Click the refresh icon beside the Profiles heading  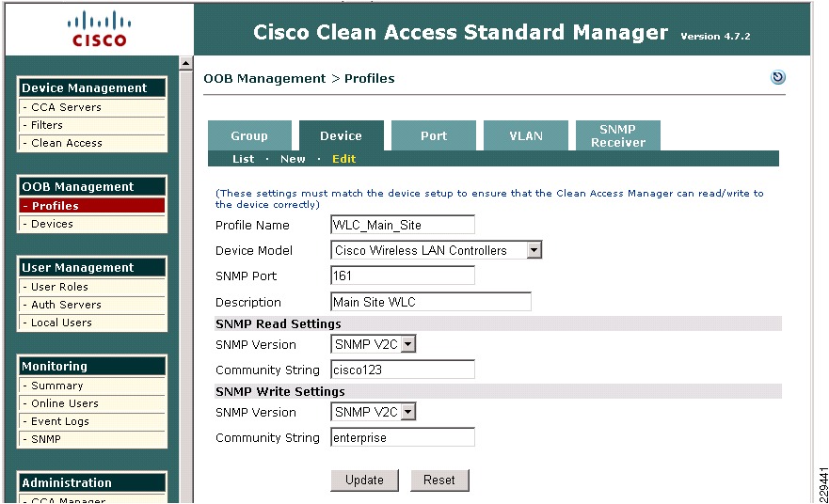coord(777,77)
